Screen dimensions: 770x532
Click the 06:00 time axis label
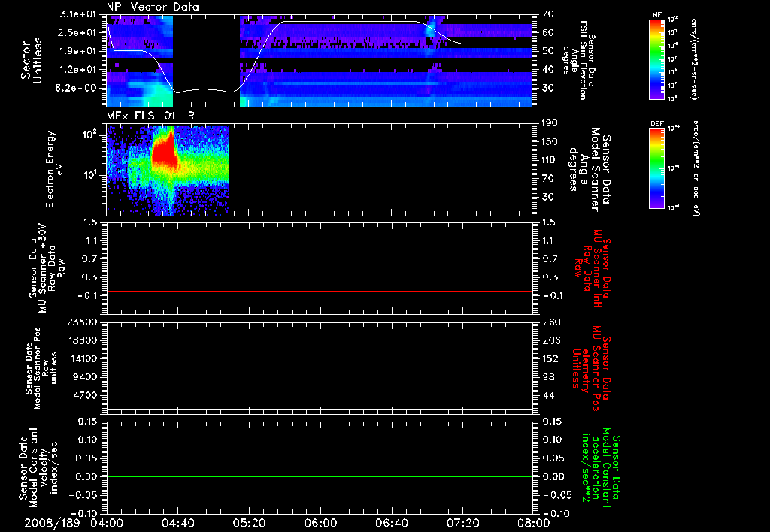point(320,523)
